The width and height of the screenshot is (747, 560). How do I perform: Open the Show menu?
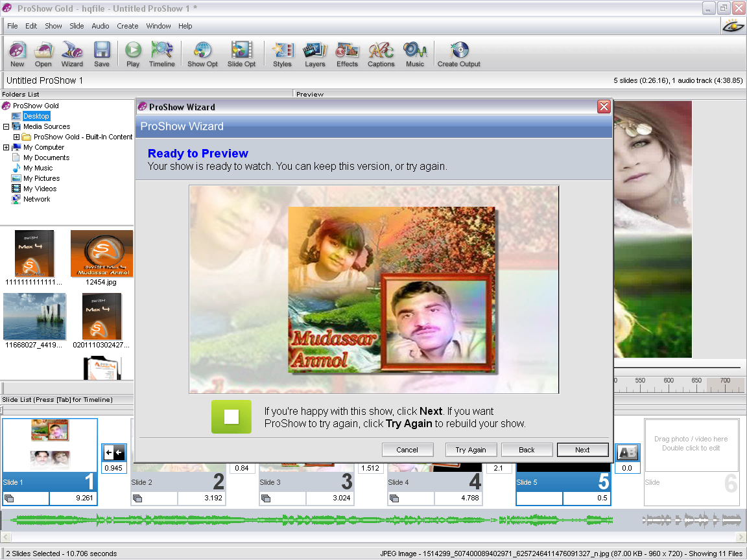click(53, 26)
